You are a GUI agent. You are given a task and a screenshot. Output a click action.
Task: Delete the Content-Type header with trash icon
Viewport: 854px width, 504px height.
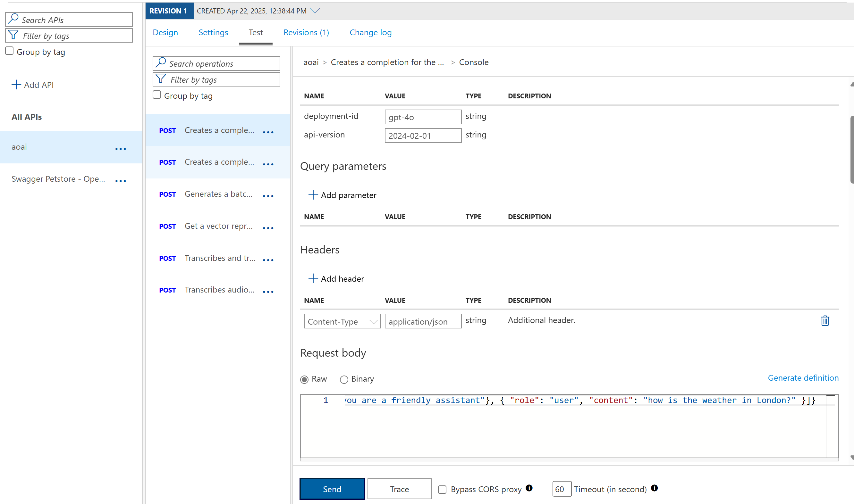[x=825, y=321]
